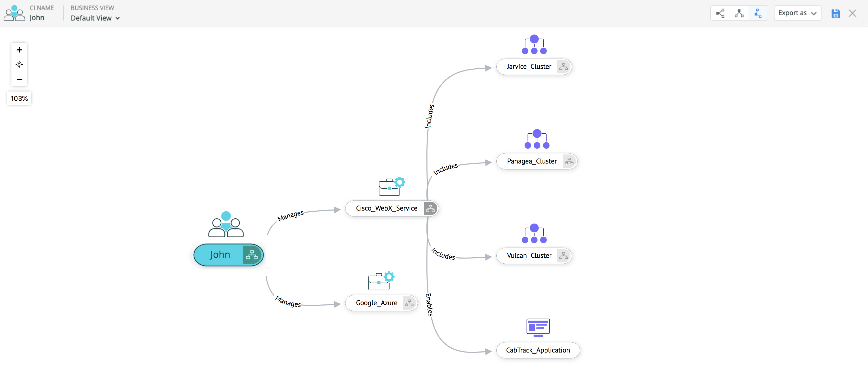
Task: Switch to vertical tree layout
Action: [x=739, y=13]
